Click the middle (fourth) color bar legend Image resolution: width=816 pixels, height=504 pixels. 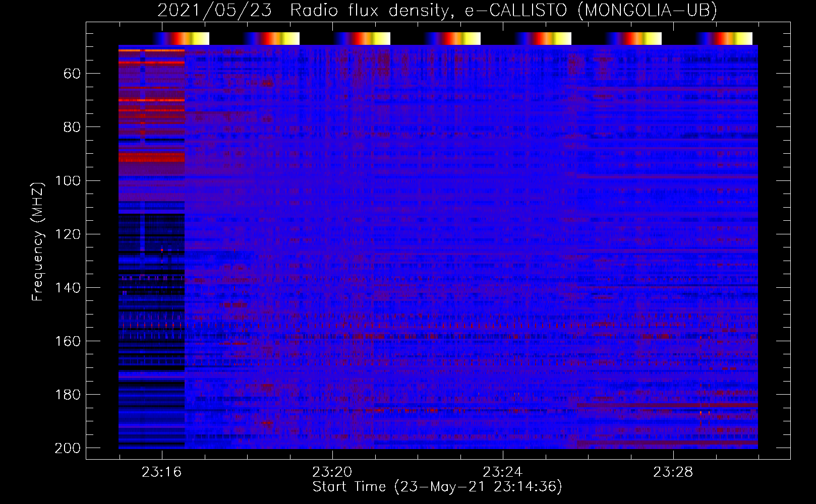452,38
